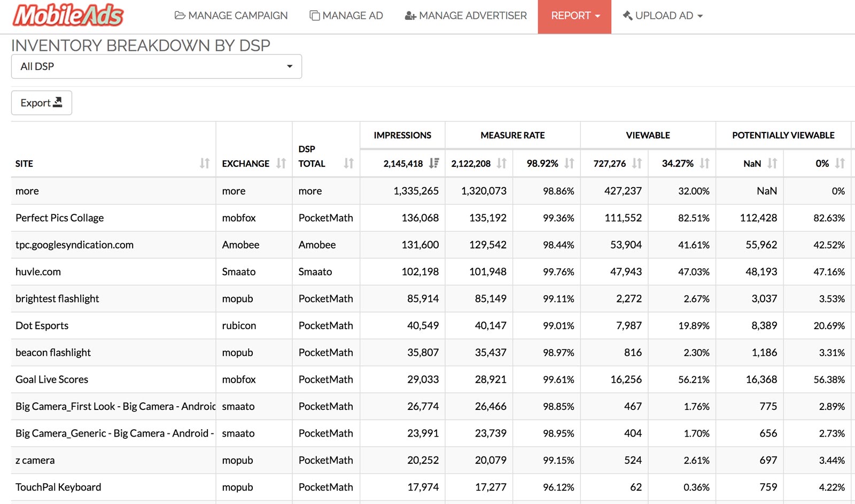Viewport: 855px width, 504px height.
Task: Sort by viewable count 727,276 column
Action: [636, 164]
